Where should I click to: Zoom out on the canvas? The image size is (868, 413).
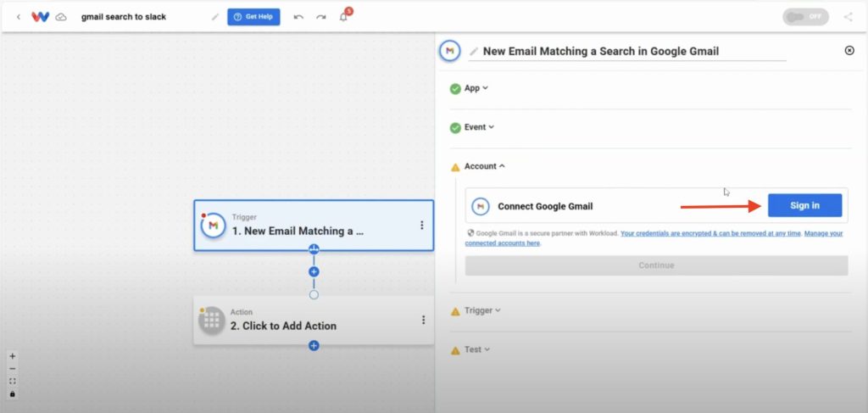(x=13, y=369)
